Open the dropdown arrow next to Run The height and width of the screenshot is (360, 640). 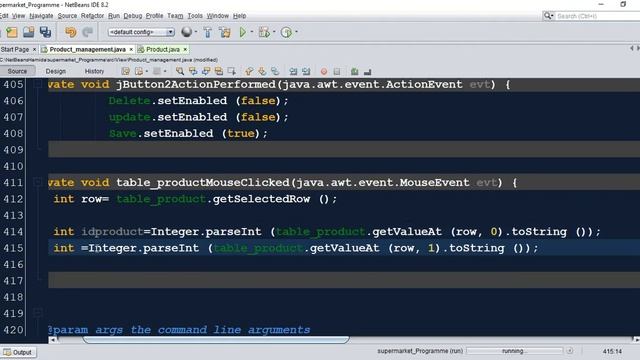[252, 32]
